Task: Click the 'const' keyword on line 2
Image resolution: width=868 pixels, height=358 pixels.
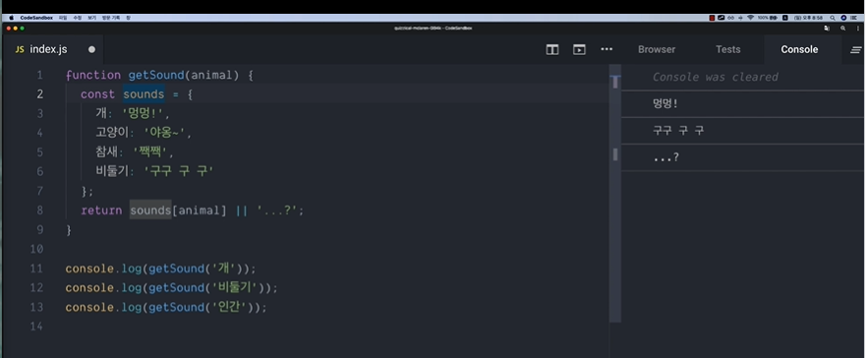Action: tap(97, 94)
